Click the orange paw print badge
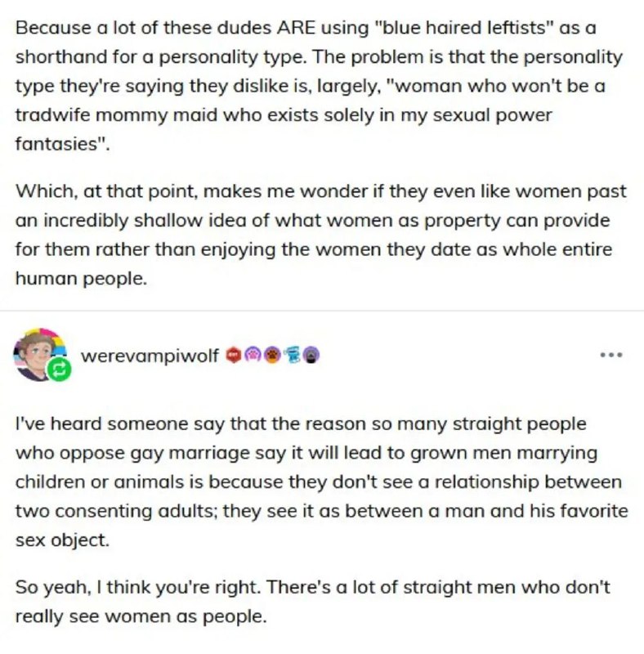The width and height of the screenshot is (644, 654). pos(273,355)
